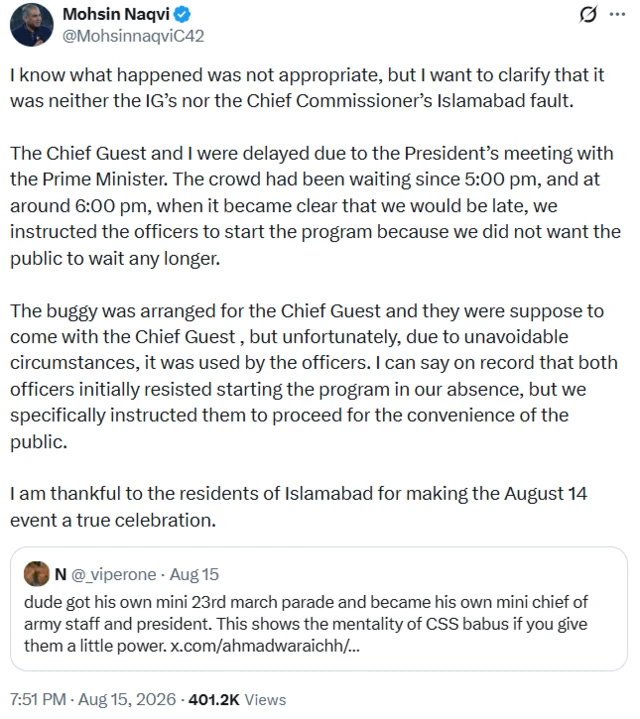Click the quoted tweet author's avatar
640x719 pixels.
pyautogui.click(x=37, y=574)
